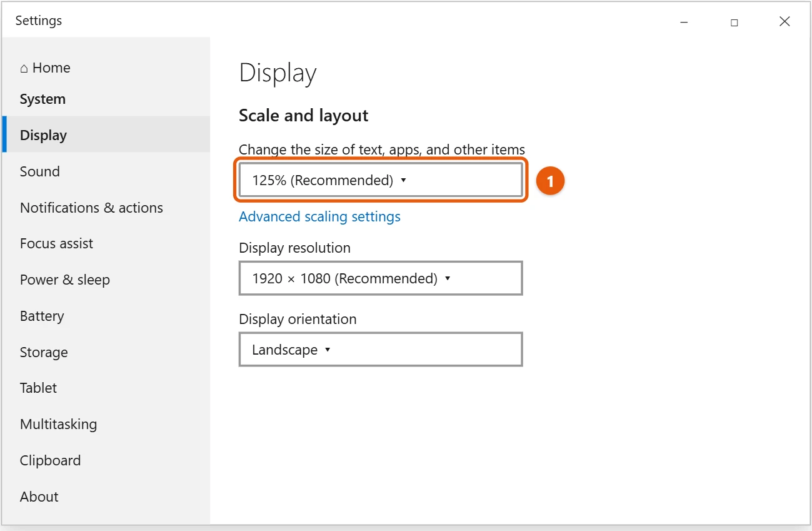Viewport: 812px width, 531px height.
Task: Open the Display resolution dropdown
Action: coord(381,278)
